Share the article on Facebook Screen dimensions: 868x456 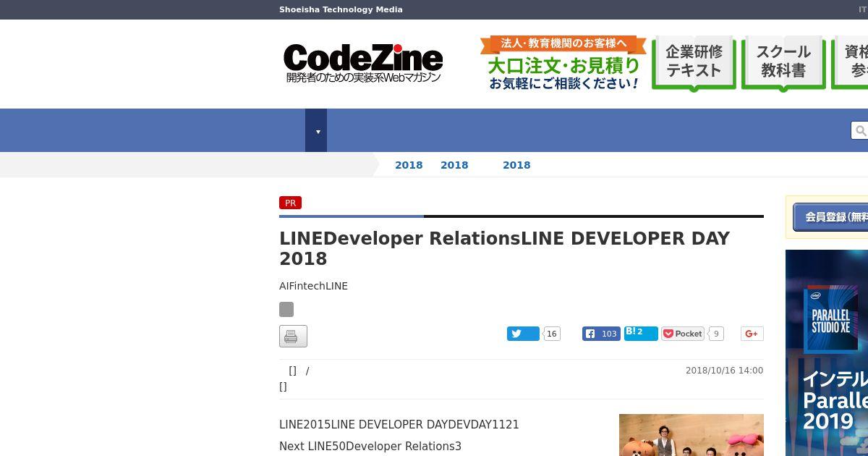(601, 334)
